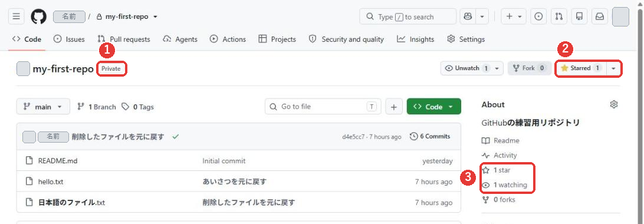Click the 日本語のファイル.txt row commit message
Screen dimensions: 644x224
pos(249,202)
